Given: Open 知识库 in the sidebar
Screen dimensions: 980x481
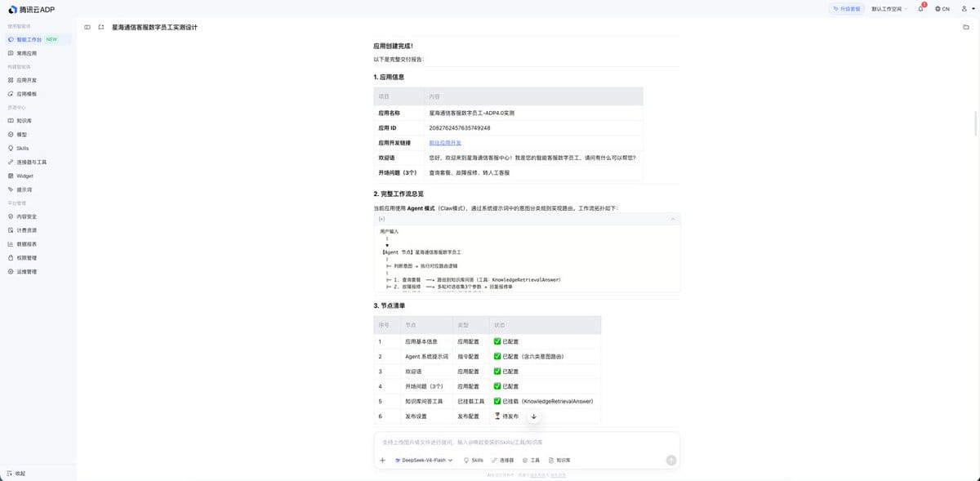Looking at the screenshot, I should (38, 120).
